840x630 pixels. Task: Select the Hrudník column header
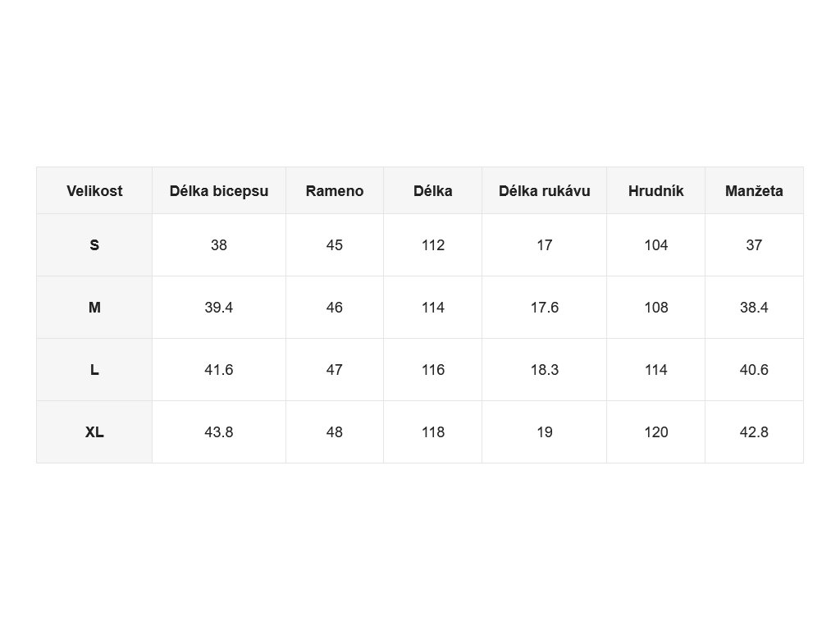click(655, 190)
